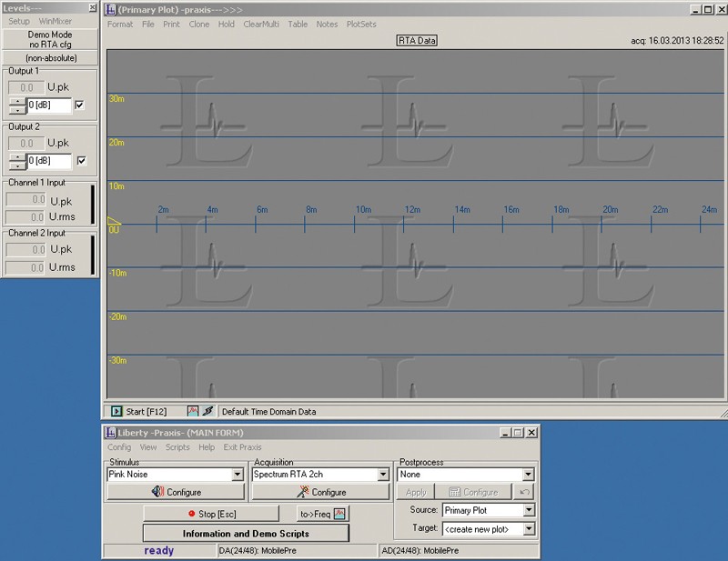Maximize the Primary Plot window
The height and width of the screenshot is (561, 728).
708,9
